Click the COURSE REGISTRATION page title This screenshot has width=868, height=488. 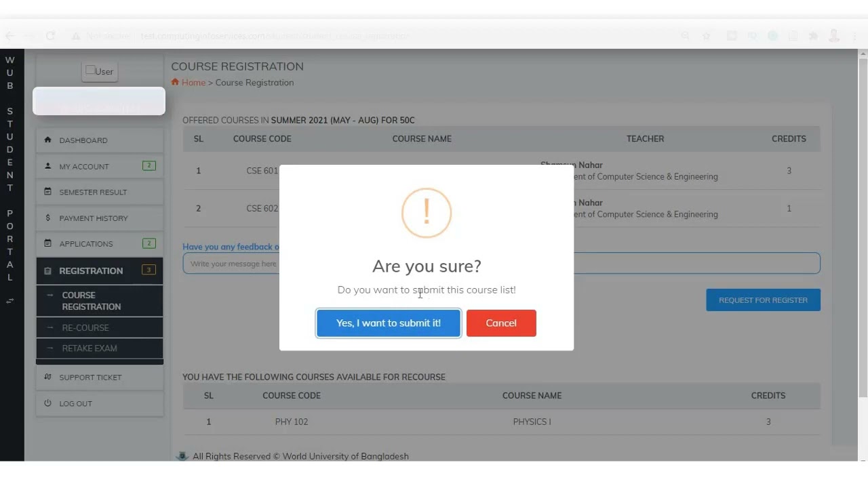(x=237, y=66)
